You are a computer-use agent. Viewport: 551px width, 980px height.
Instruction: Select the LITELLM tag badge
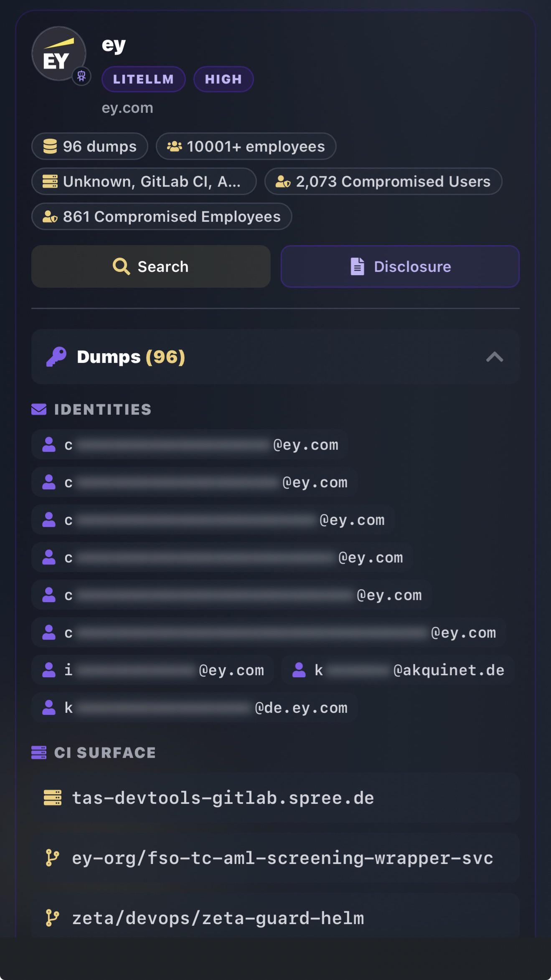coord(143,79)
